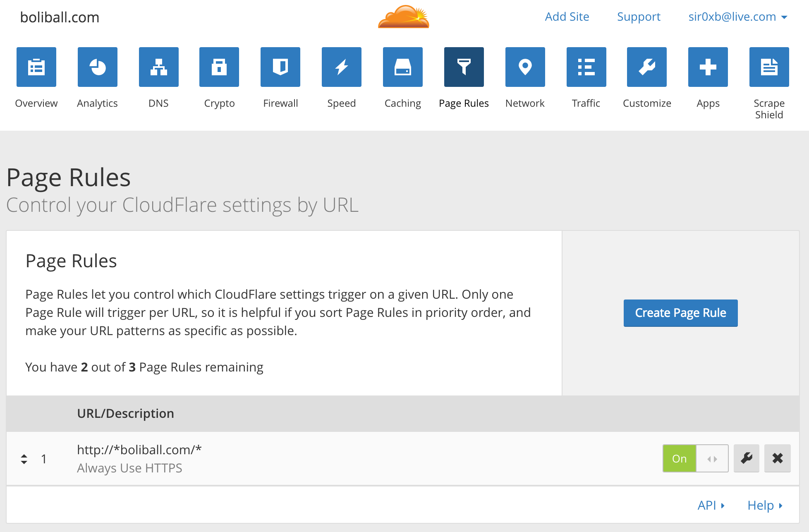Select the Firewall shield icon
The height and width of the screenshot is (532, 809).
pos(280,67)
